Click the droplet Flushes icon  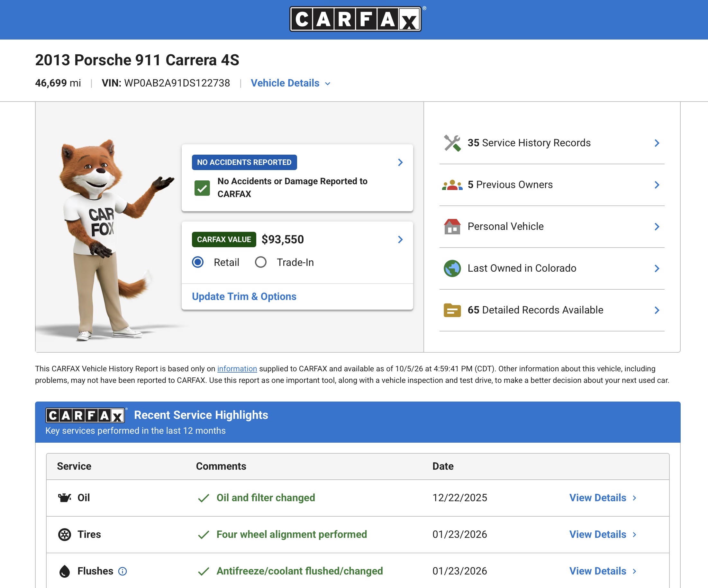64,571
